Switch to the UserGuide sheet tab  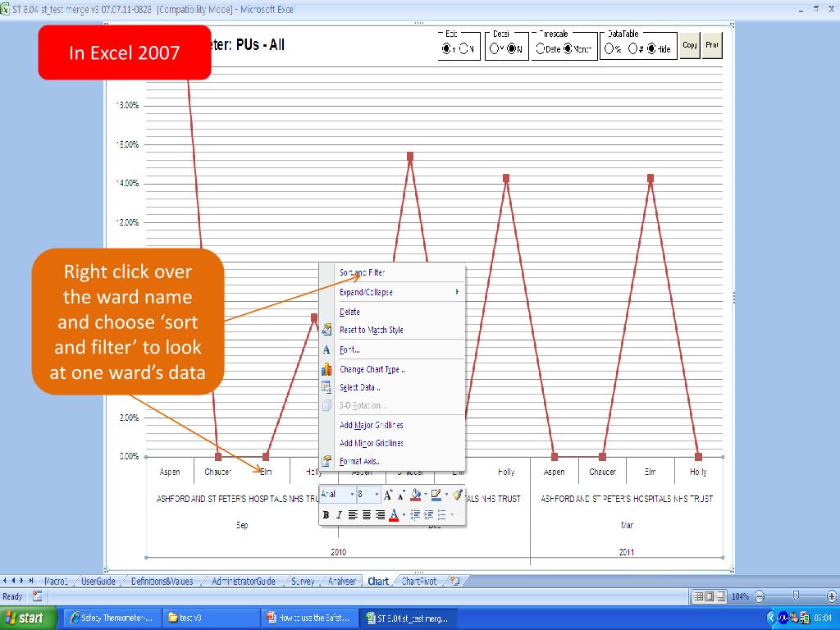[x=98, y=582]
